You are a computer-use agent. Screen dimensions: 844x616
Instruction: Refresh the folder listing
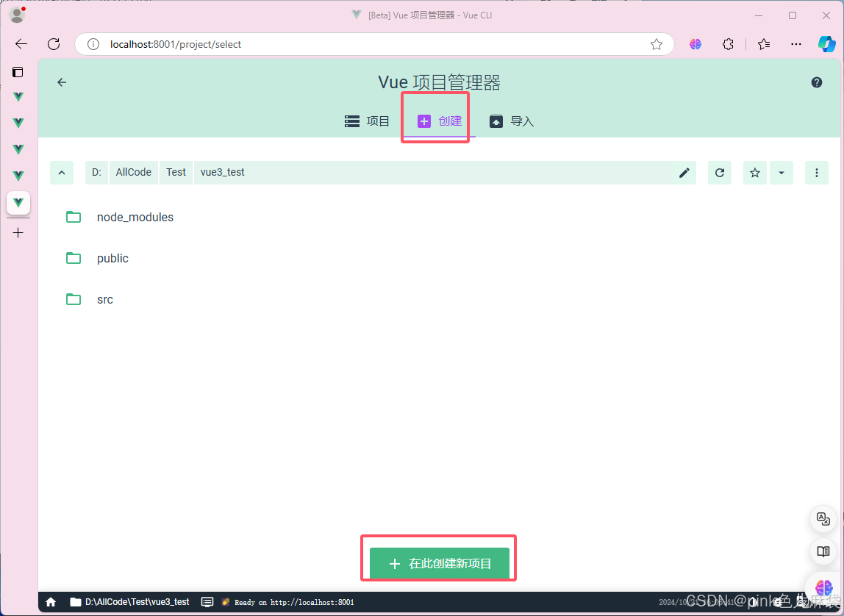pyautogui.click(x=720, y=173)
